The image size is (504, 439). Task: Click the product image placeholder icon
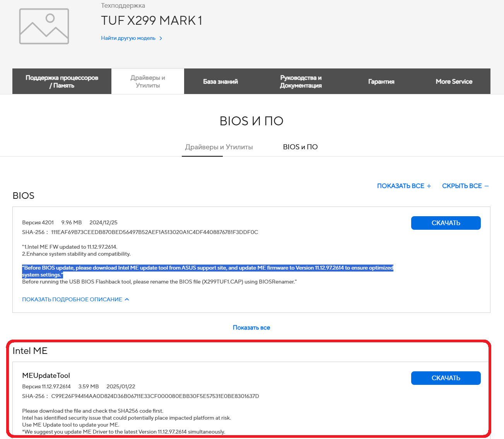pos(44,26)
